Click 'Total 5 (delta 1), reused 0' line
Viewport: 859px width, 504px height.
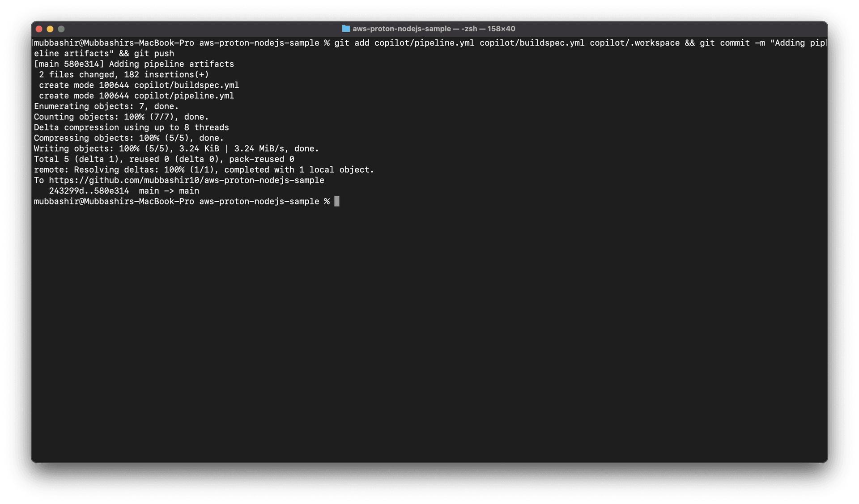[164, 159]
